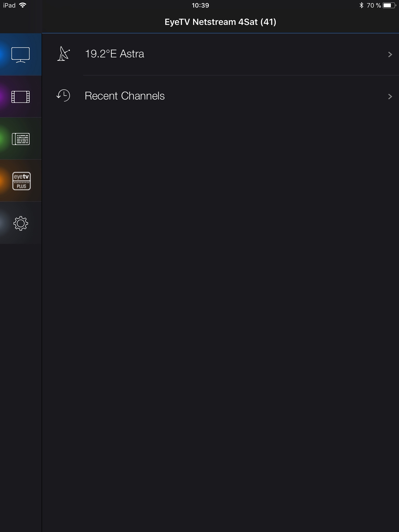This screenshot has height=532, width=399.
Task: Tap the clock history icon
Action: click(63, 95)
